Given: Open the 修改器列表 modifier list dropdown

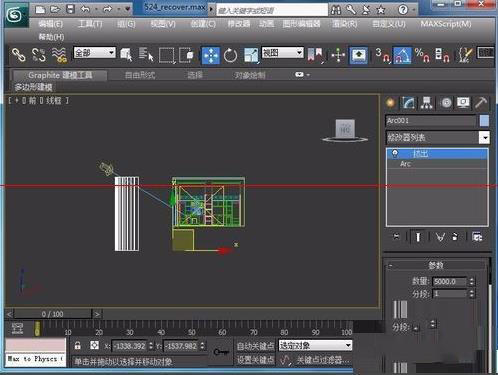Looking at the screenshot, I should point(437,137).
